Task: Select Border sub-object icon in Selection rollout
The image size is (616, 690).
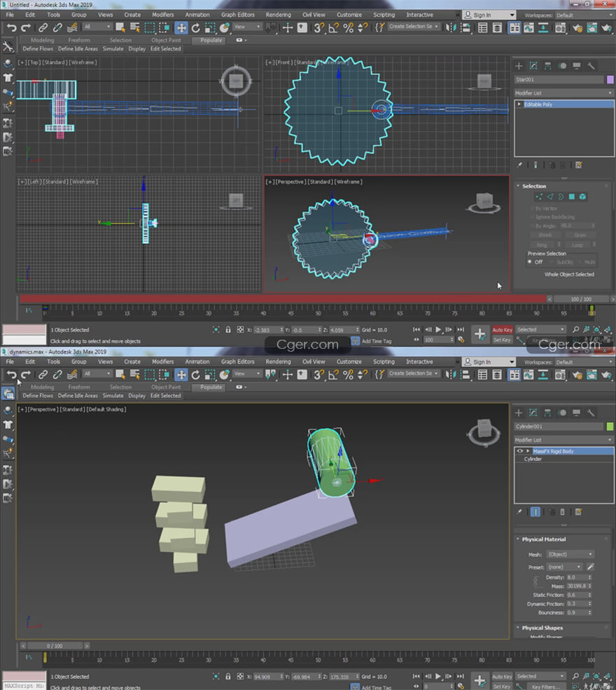Action: click(561, 197)
